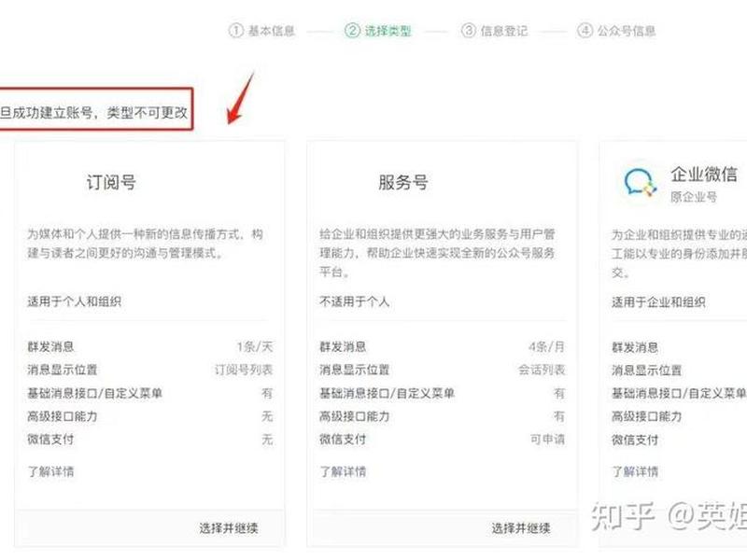
Task: Click 高级接口能力 label in 企业微信 card
Action: click(x=647, y=416)
